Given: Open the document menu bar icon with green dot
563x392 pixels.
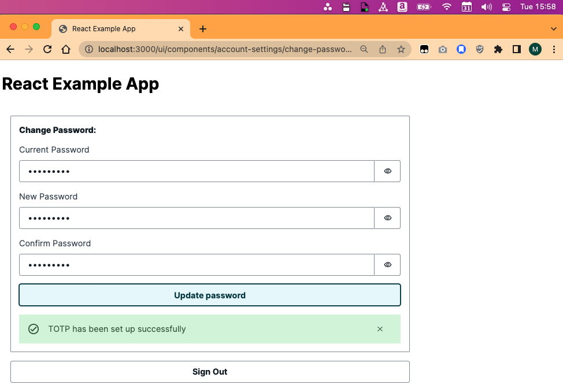Looking at the screenshot, I should click(364, 7).
